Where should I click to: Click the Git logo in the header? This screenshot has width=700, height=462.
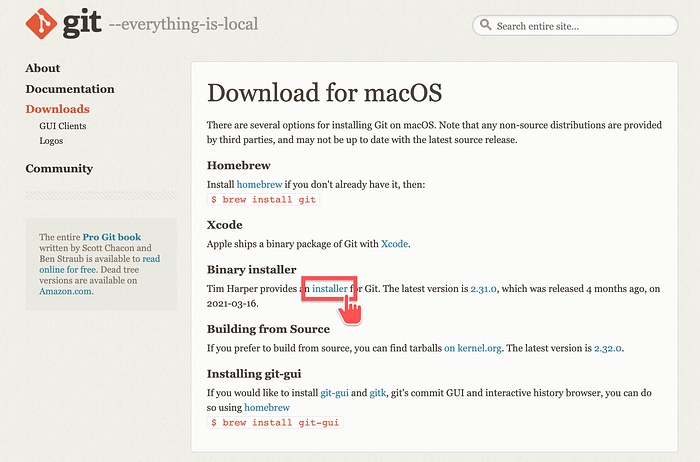coord(62,24)
